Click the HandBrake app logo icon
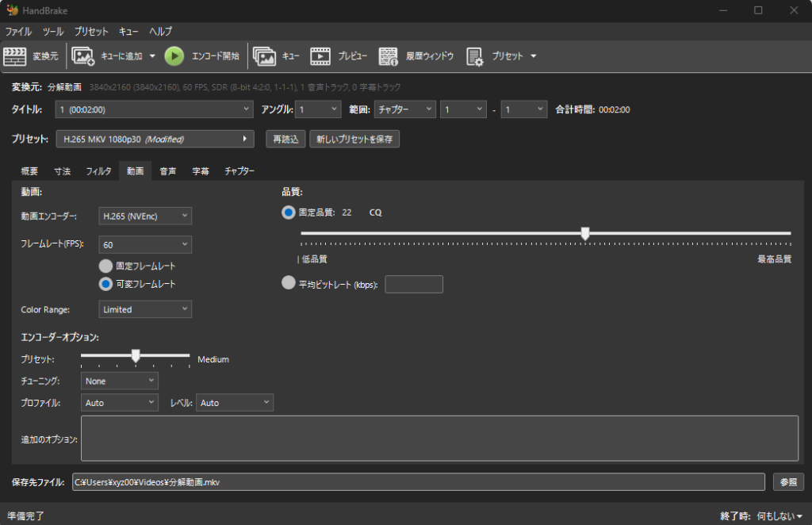The height and width of the screenshot is (525, 812). point(10,10)
